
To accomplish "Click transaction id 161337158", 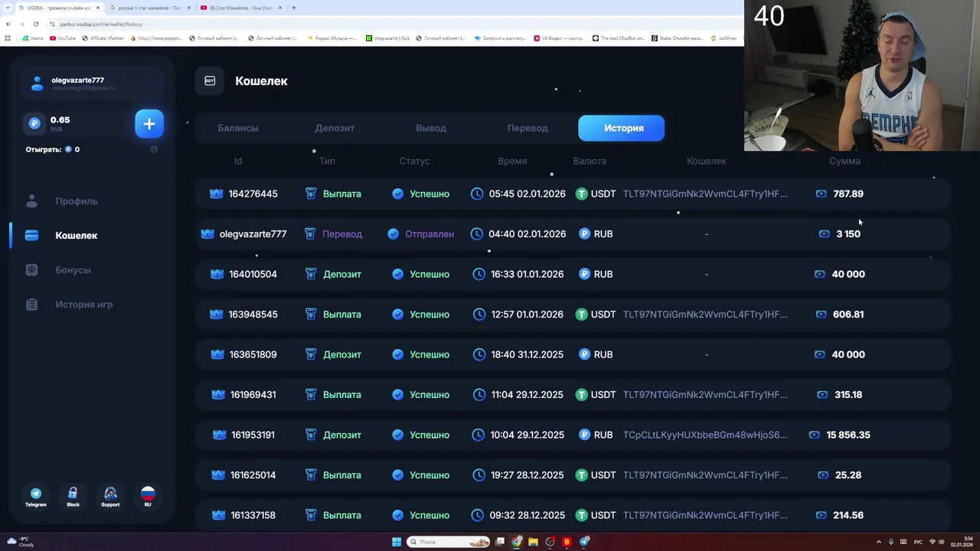I will click(253, 515).
